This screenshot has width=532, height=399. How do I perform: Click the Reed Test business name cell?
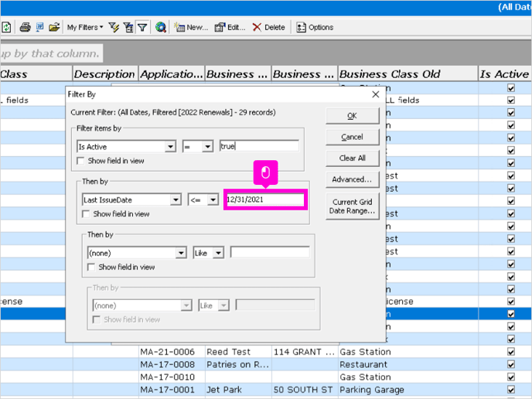tap(238, 352)
